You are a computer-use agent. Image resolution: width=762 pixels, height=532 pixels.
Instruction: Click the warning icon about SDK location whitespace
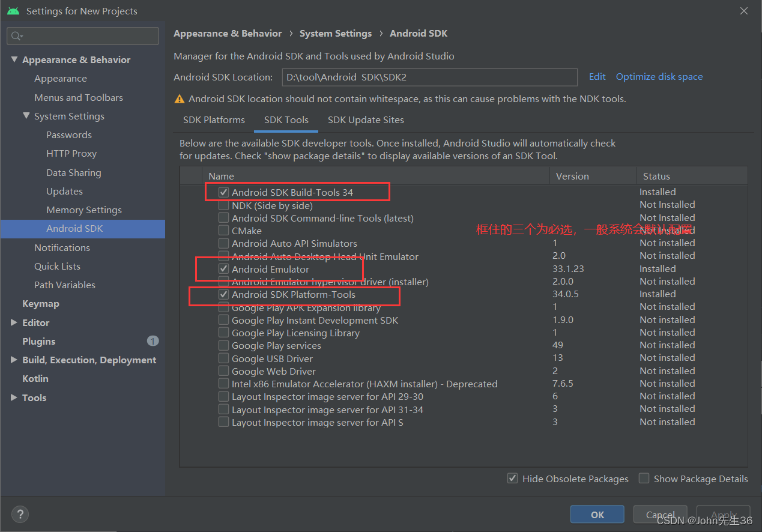(179, 99)
